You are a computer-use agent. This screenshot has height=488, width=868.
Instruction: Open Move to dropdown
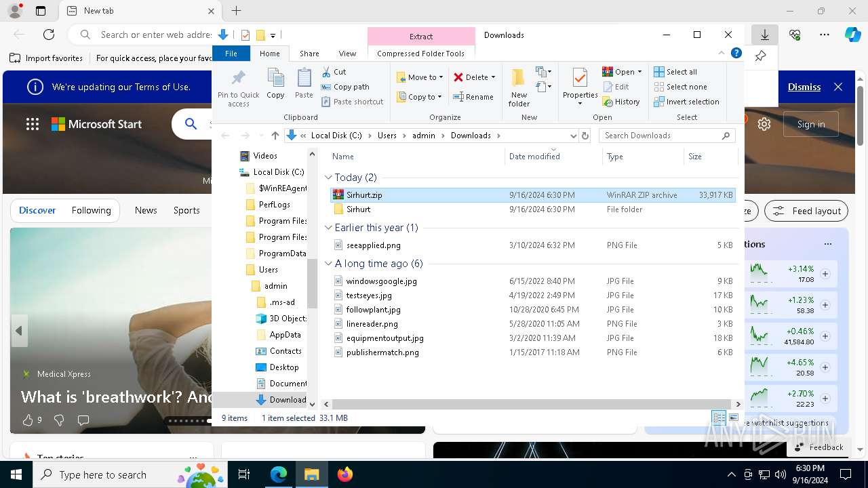pos(420,77)
